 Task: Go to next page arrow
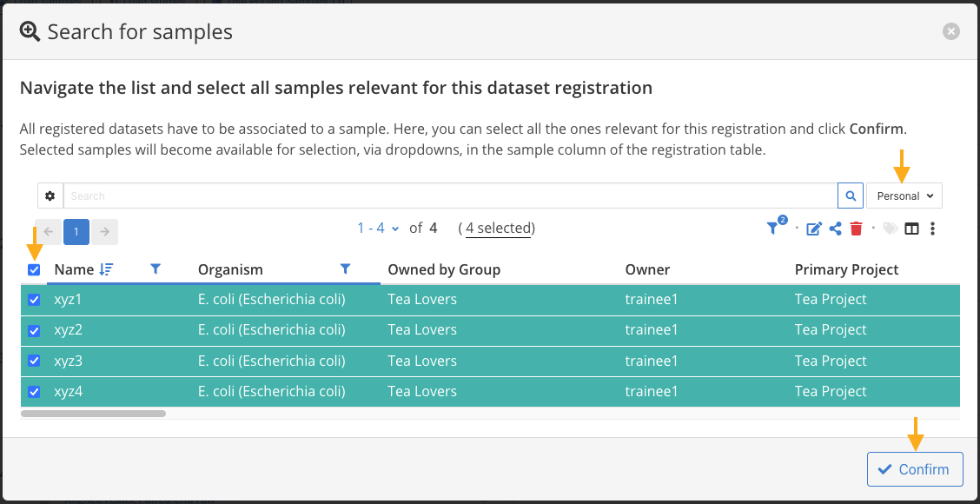104,231
